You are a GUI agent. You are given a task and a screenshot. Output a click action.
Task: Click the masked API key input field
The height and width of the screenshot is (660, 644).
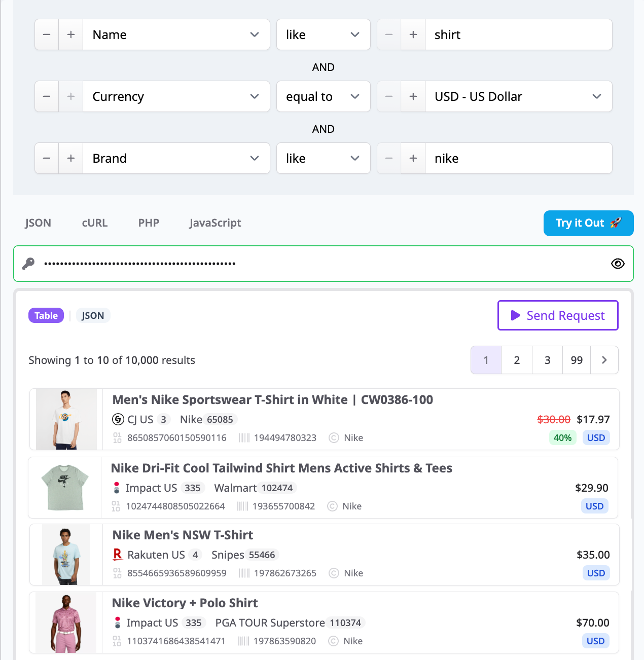coord(324,264)
